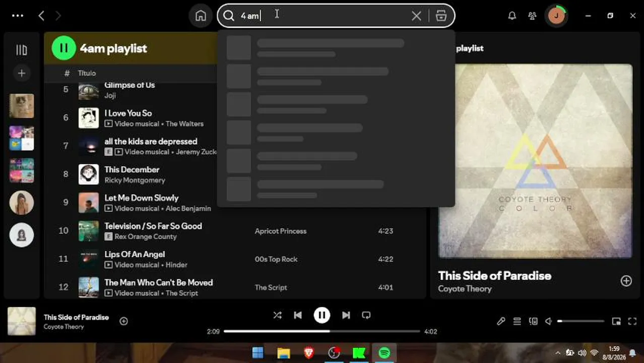Click large Coyote Theory Color album artwork
The image size is (644, 363).
click(535, 161)
